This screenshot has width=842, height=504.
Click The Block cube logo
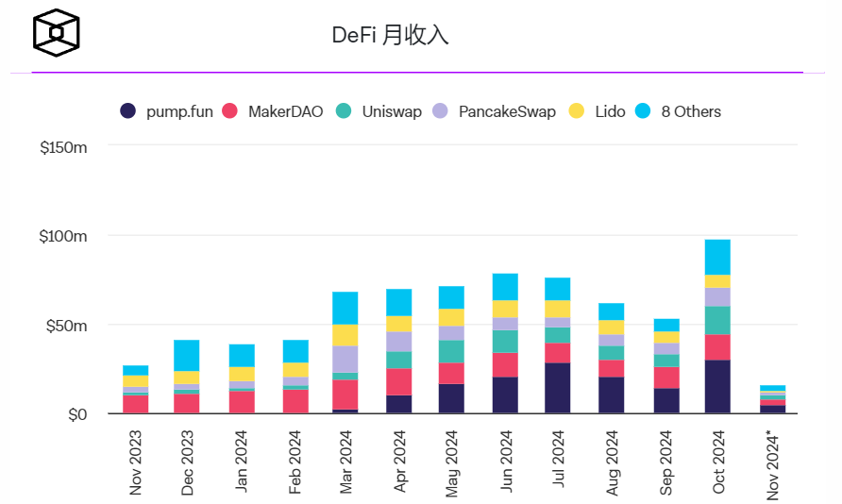[x=57, y=33]
